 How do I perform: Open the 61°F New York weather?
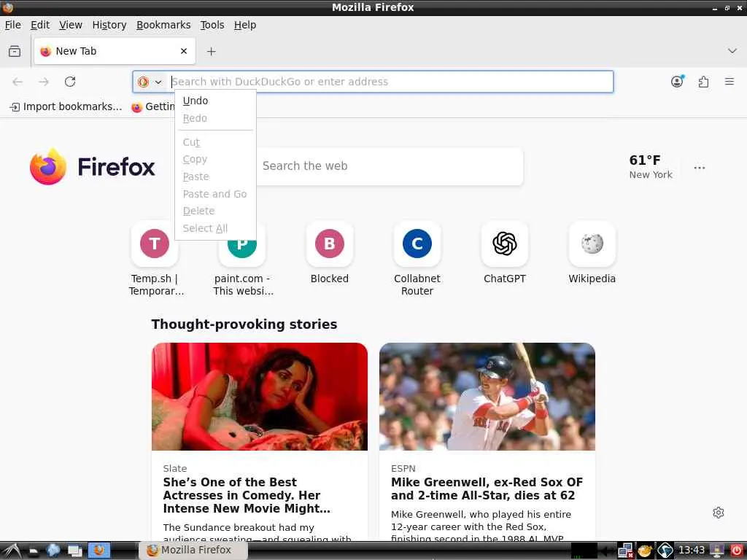tap(650, 167)
